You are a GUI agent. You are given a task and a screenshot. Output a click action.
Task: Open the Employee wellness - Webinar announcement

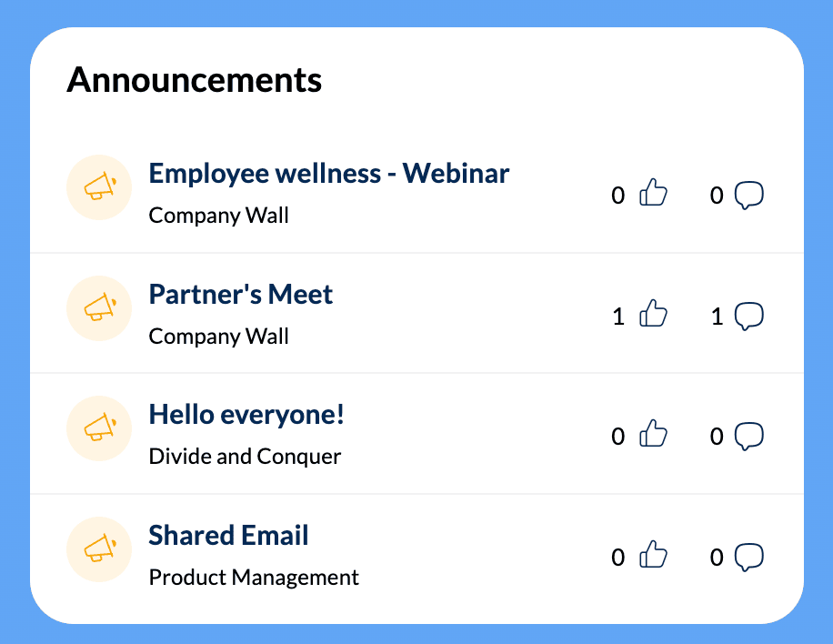click(328, 173)
